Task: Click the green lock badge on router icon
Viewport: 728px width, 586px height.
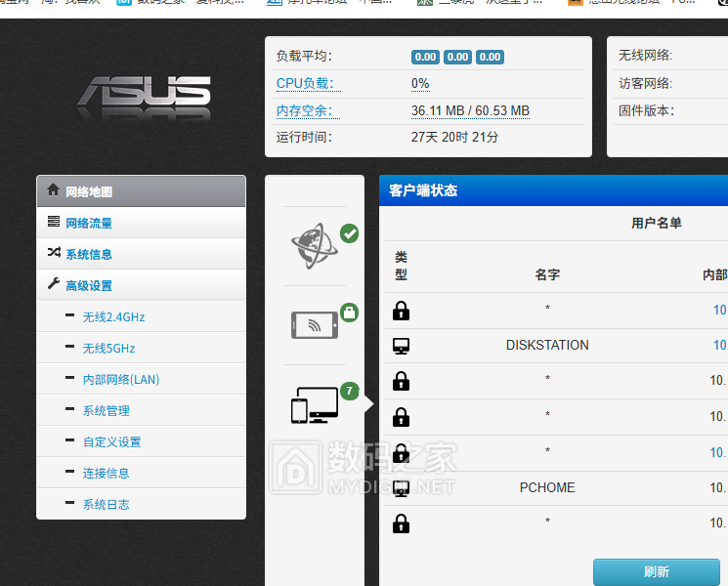Action: point(349,313)
